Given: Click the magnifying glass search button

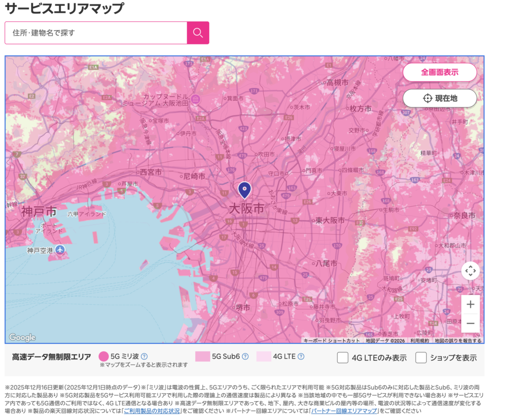Looking at the screenshot, I should click(198, 33).
